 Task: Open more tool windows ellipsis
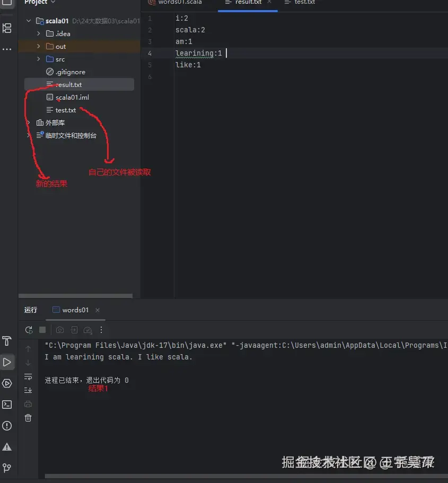pos(7,49)
